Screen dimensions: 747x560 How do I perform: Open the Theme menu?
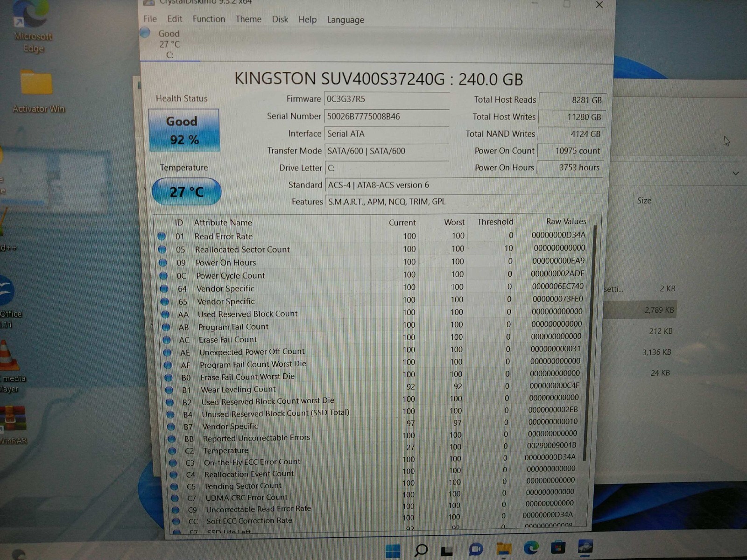[248, 19]
